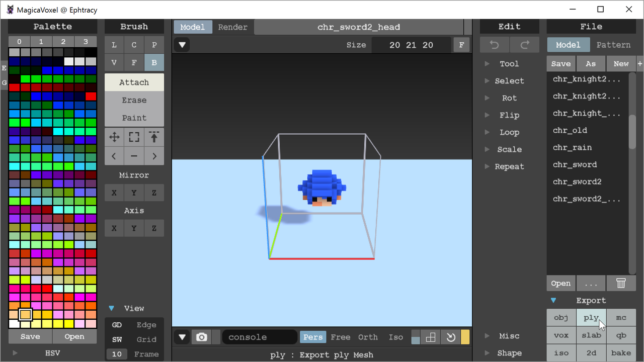Expand the Tool section
Image resolution: width=644 pixels, height=362 pixels.
[509, 64]
